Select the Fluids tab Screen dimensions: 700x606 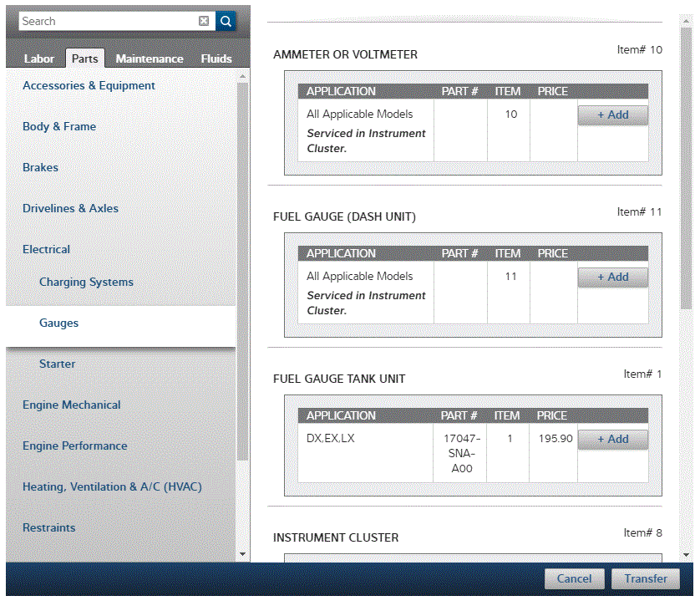click(x=216, y=59)
